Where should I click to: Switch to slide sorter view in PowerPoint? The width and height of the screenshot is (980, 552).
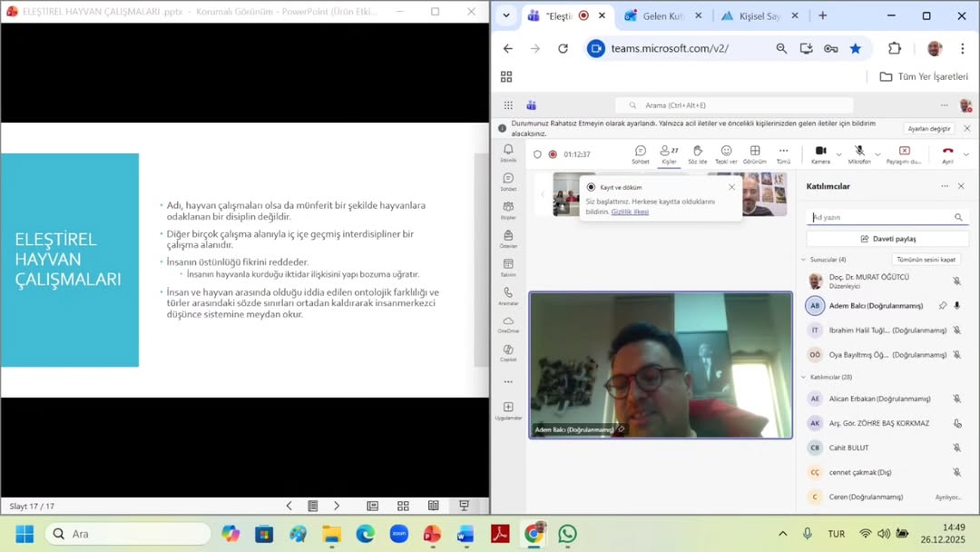403,506
